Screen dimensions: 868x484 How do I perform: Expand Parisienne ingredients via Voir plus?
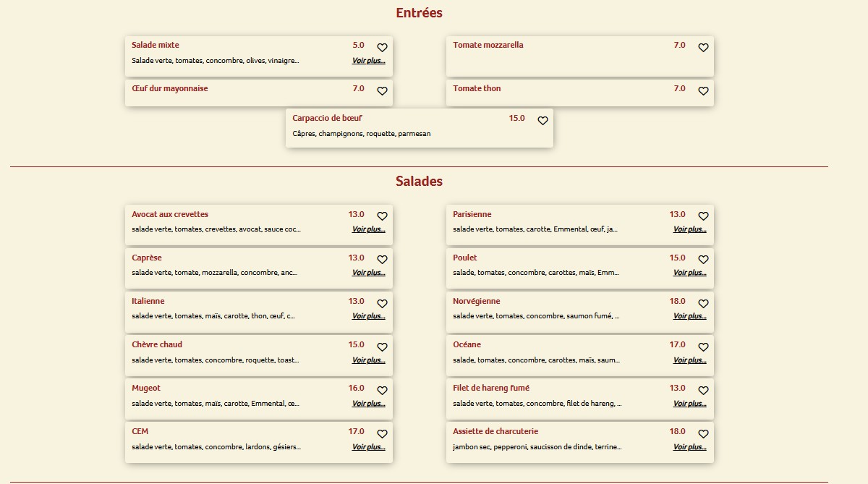(x=689, y=229)
